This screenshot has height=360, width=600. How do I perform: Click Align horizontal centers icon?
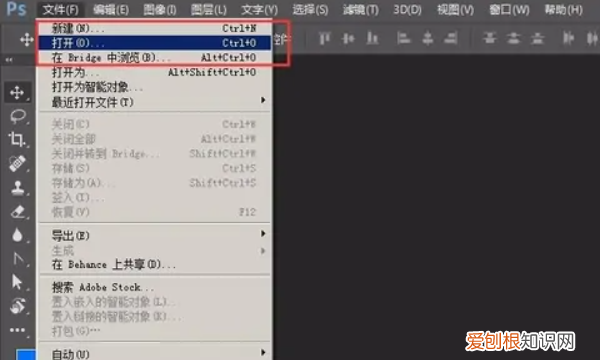[x=427, y=38]
